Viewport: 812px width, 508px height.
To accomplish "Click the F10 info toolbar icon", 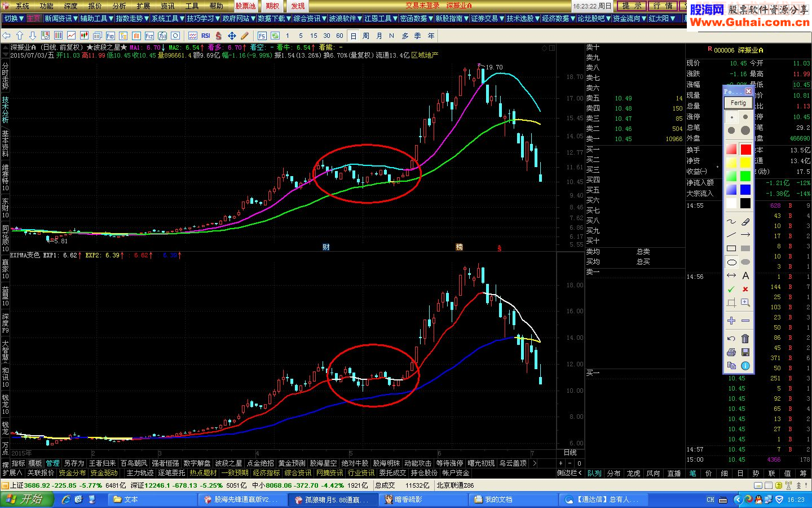I will pyautogui.click(x=111, y=36).
